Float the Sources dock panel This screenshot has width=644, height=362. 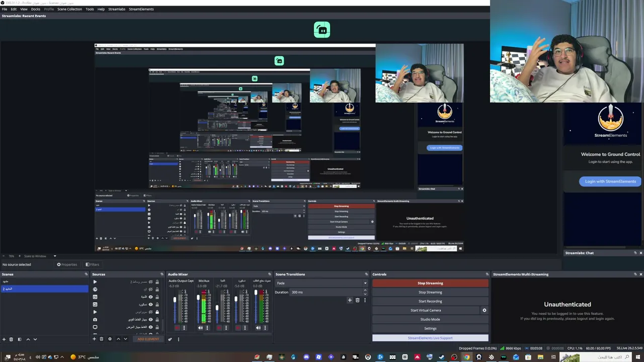point(162,275)
